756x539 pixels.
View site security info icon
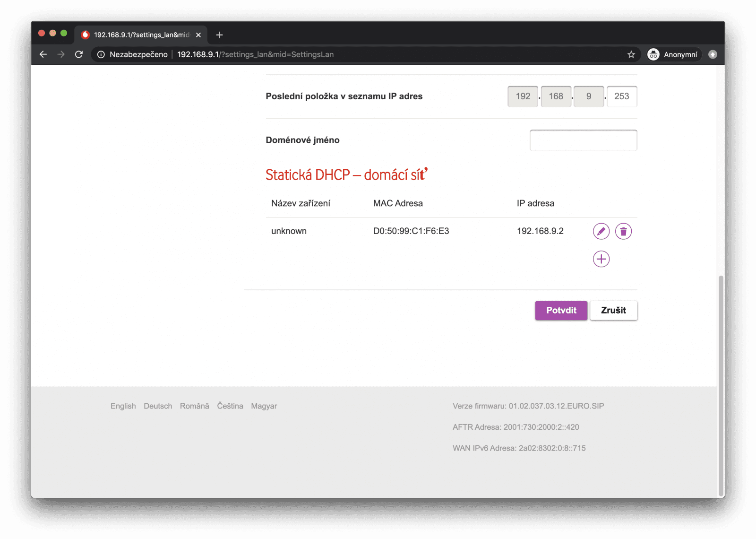click(101, 54)
